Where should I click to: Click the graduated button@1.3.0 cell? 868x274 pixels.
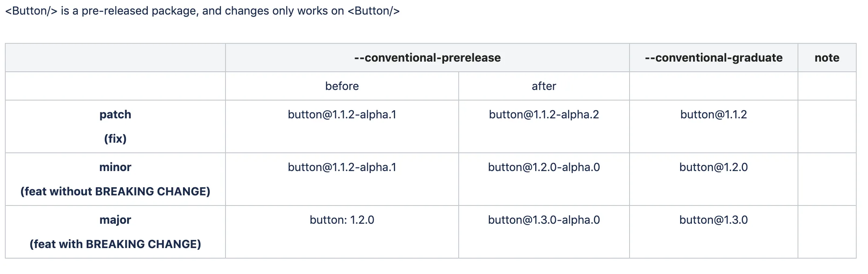[x=713, y=220]
